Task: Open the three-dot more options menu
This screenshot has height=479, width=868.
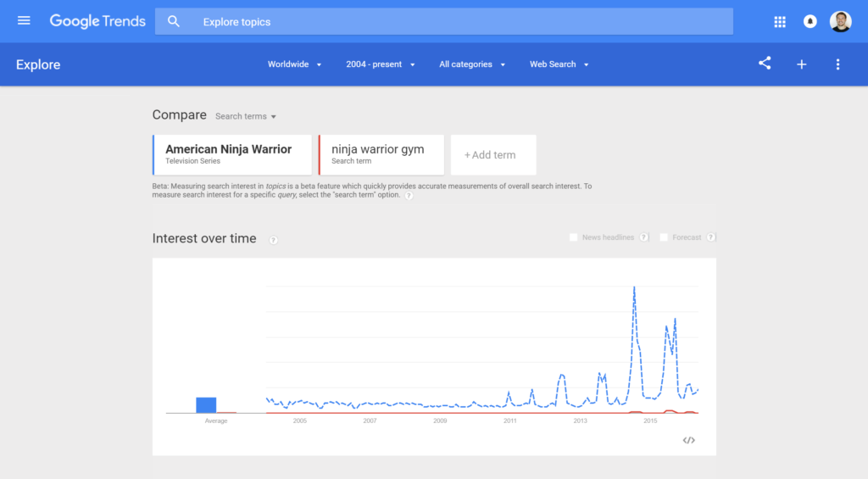Action: tap(837, 64)
